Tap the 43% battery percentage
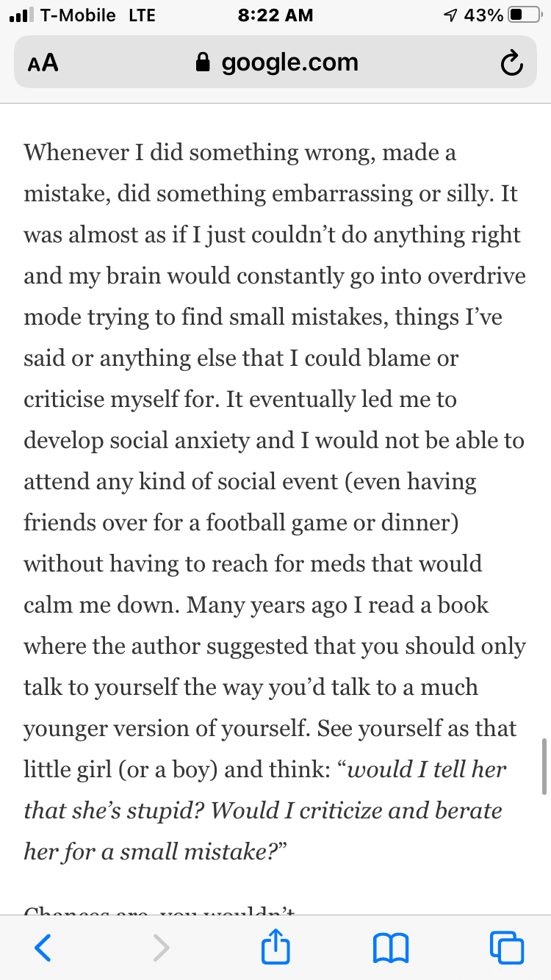This screenshot has height=980, width=551. [483, 15]
